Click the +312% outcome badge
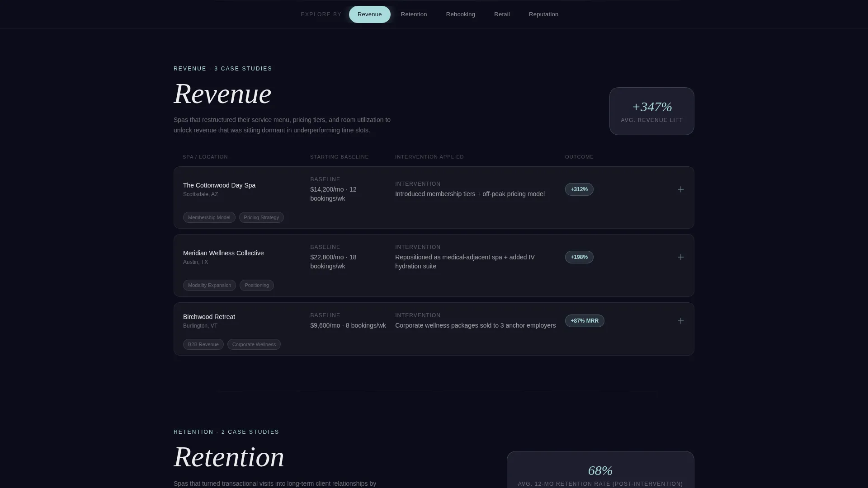 579,189
